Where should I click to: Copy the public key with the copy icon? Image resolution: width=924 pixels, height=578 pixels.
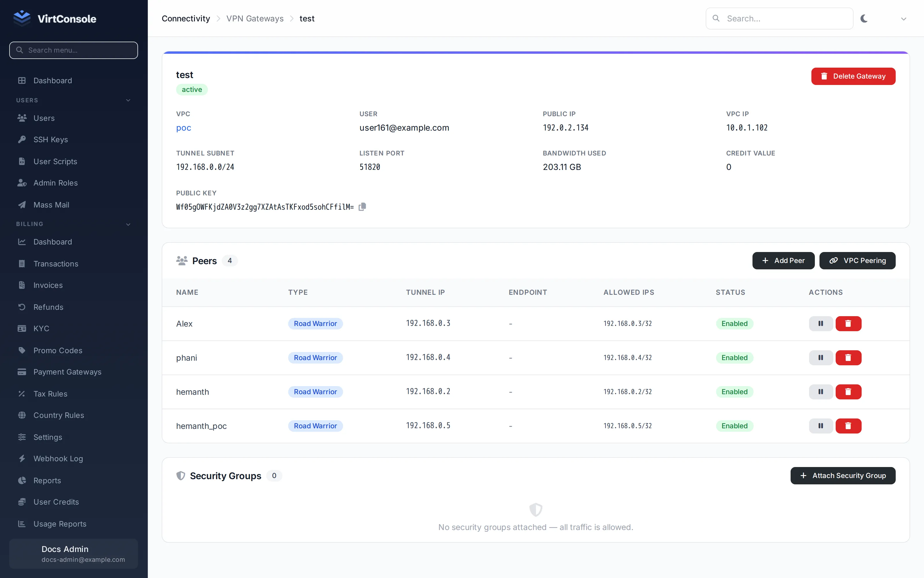click(x=362, y=207)
